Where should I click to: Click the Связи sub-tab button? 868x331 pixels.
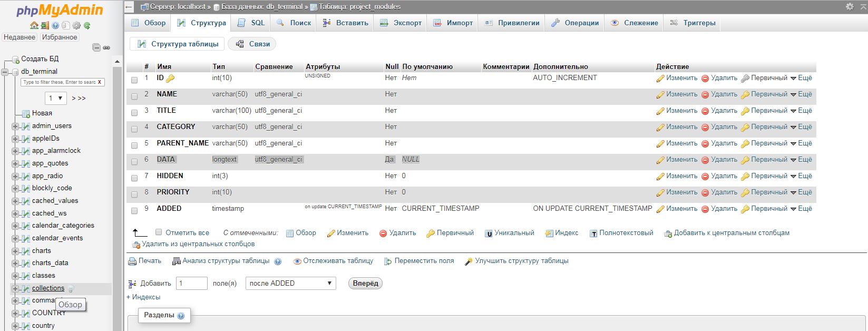pos(252,44)
